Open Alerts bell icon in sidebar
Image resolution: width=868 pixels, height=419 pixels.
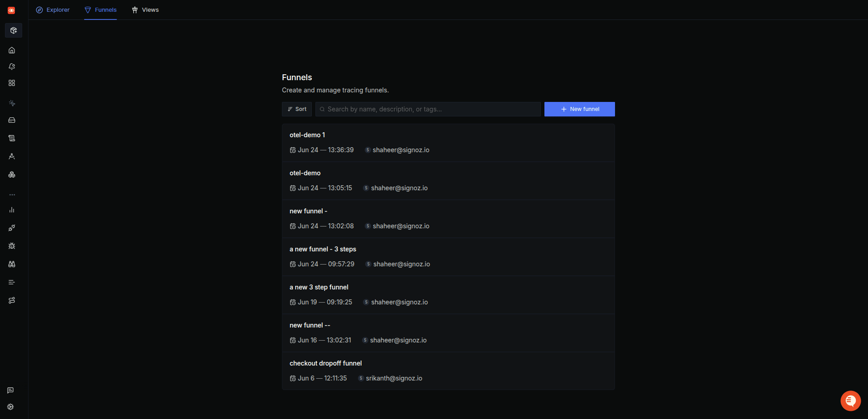click(x=12, y=67)
